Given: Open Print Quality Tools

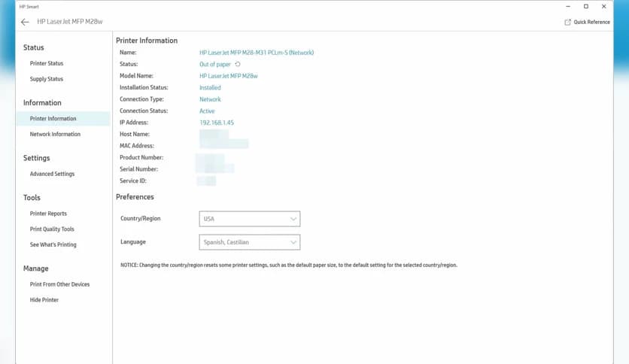Looking at the screenshot, I should 52,229.
